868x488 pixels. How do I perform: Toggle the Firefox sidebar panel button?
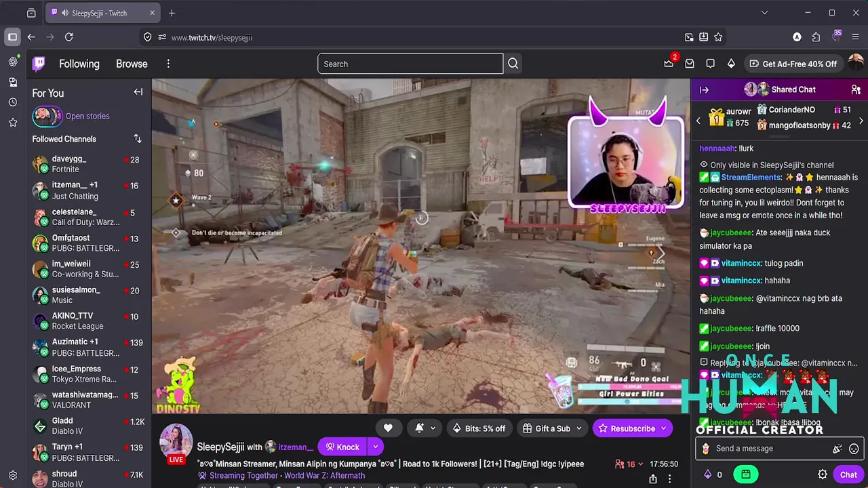pyautogui.click(x=12, y=37)
